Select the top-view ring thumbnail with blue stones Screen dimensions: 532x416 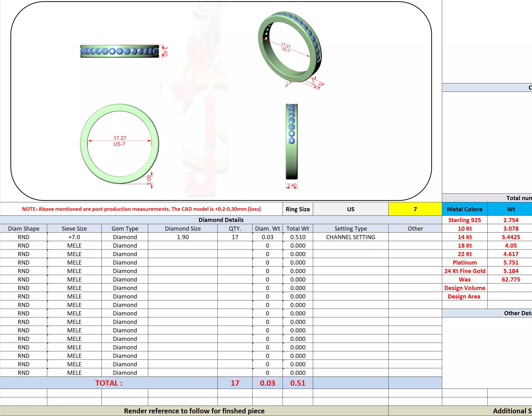pyautogui.click(x=119, y=51)
